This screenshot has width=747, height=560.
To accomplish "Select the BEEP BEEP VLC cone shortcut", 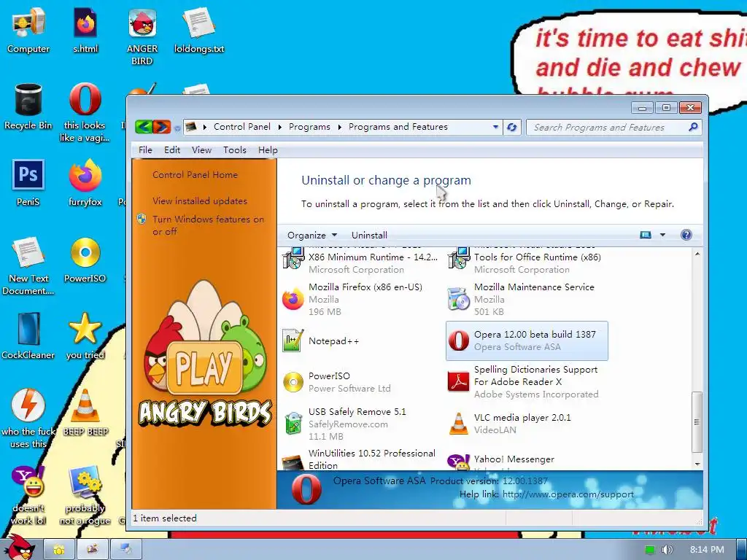I will coord(85,413).
